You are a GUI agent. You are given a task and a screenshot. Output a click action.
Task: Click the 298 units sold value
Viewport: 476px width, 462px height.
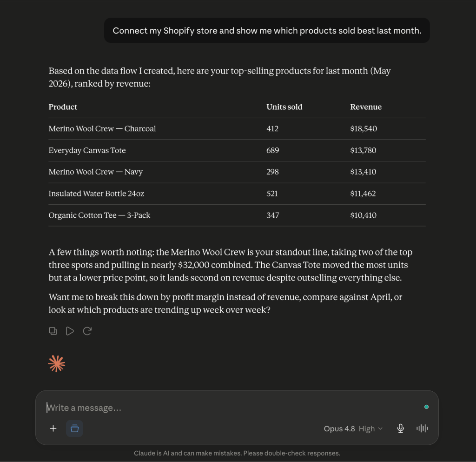coord(272,172)
